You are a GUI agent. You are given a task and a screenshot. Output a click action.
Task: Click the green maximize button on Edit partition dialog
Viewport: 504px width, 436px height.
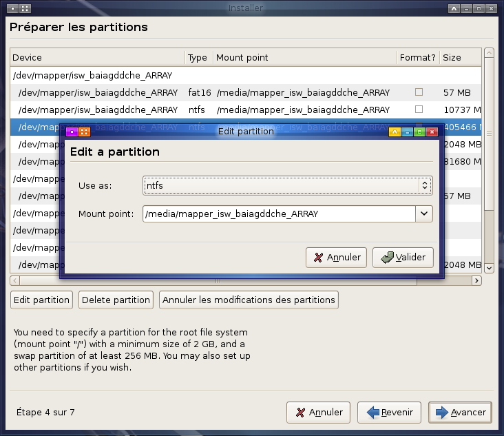[419, 132]
